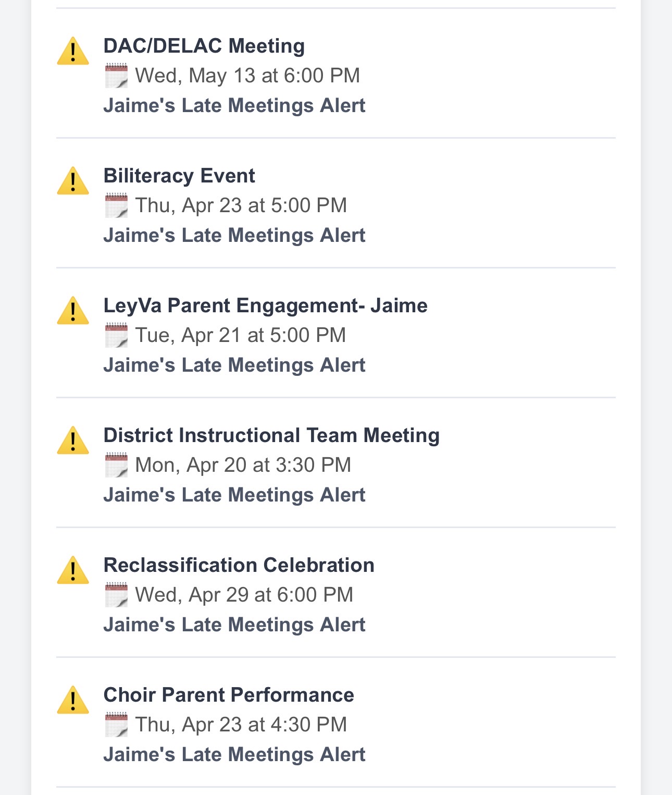Click the calendar icon under Choir Parent Performance

point(117,724)
